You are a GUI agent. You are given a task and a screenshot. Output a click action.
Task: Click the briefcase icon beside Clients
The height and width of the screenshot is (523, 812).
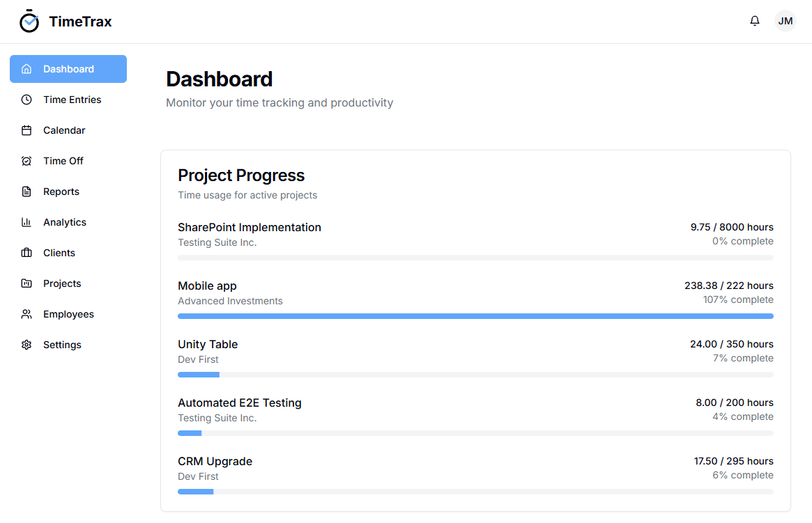pos(26,253)
